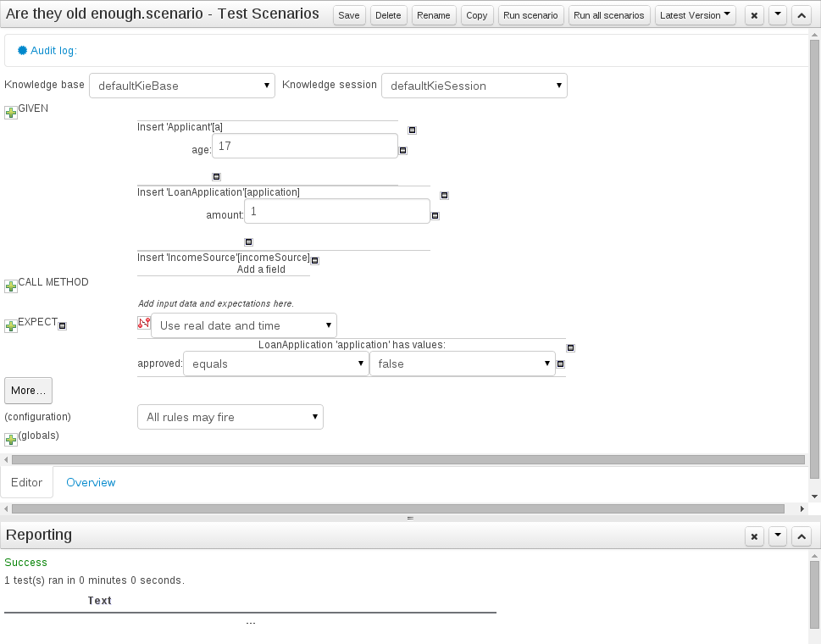Click into the age input field
Viewport: 821px width, 644px height.
tap(305, 147)
